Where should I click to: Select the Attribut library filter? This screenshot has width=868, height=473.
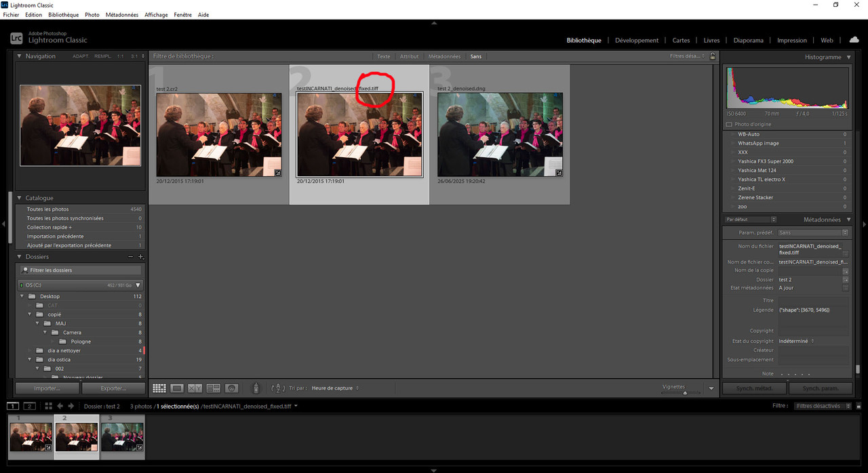pos(410,56)
